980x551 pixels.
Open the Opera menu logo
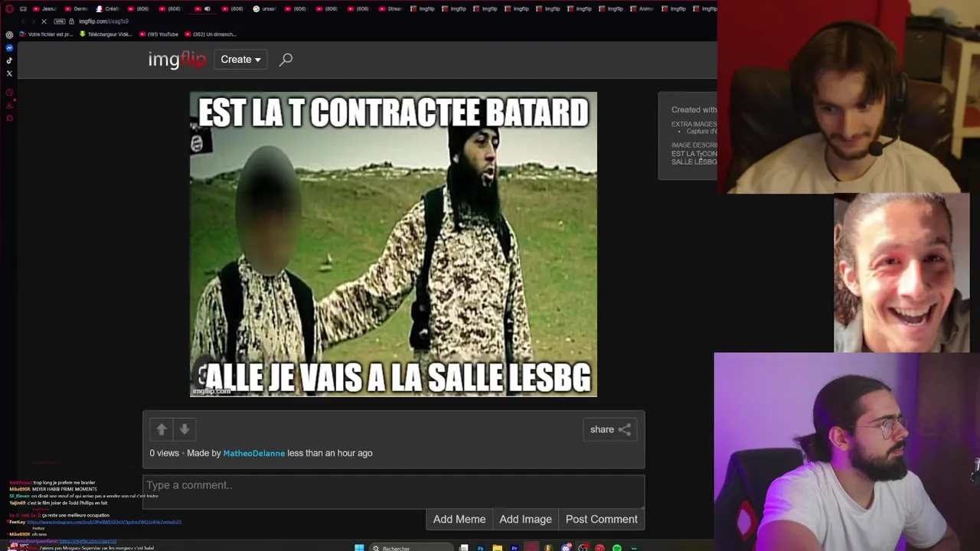[9, 8]
